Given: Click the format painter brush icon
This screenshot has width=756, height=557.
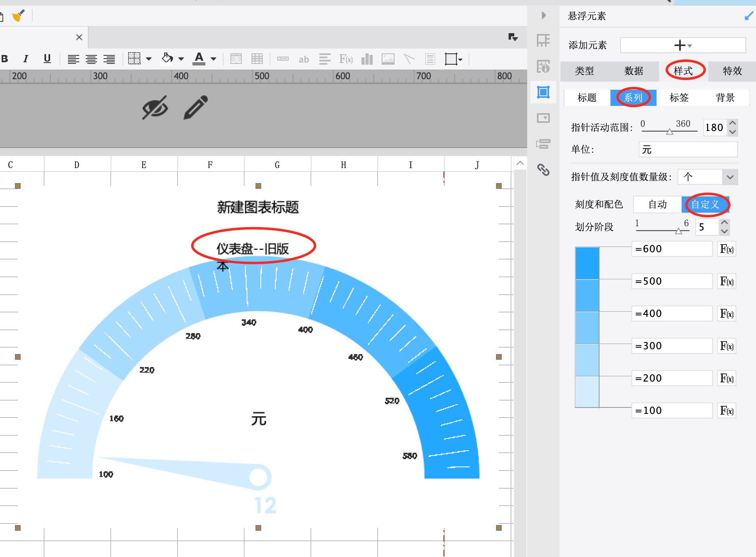Looking at the screenshot, I should (18, 16).
